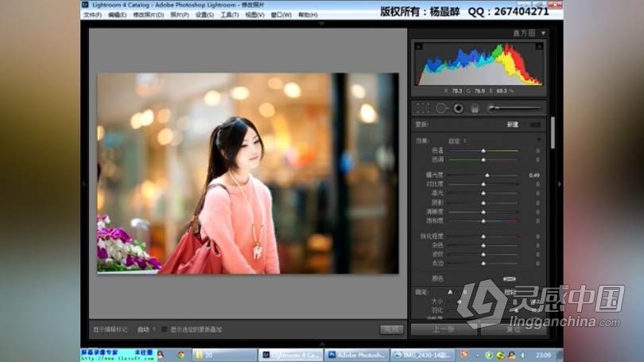644x362 pixels.
Task: Open the Help (帮助) menu
Action: [x=308, y=15]
